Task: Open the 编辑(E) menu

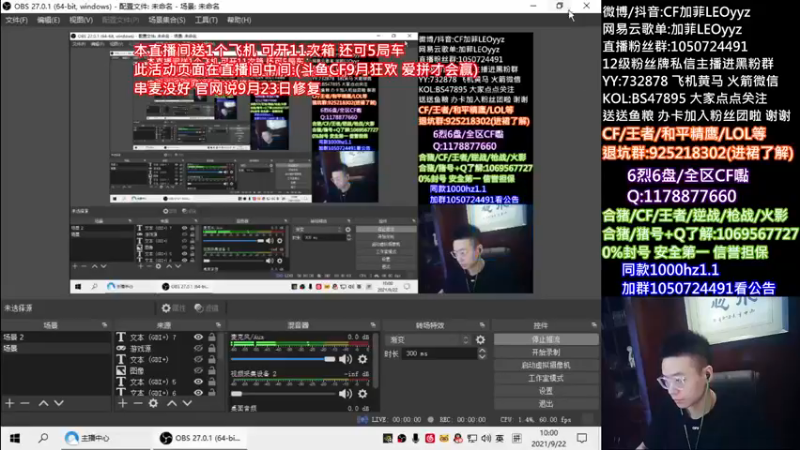Action: 48,20
